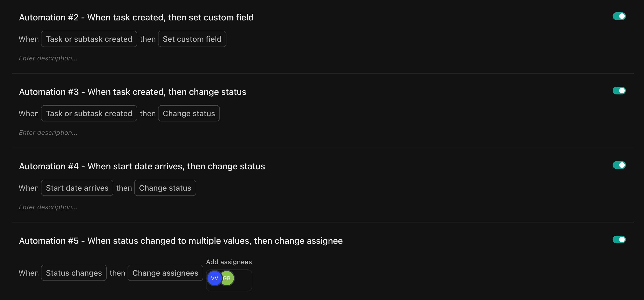Open Automation #2 trigger 'Task or subtask created'
Viewport: 644px width, 300px height.
coord(89,39)
